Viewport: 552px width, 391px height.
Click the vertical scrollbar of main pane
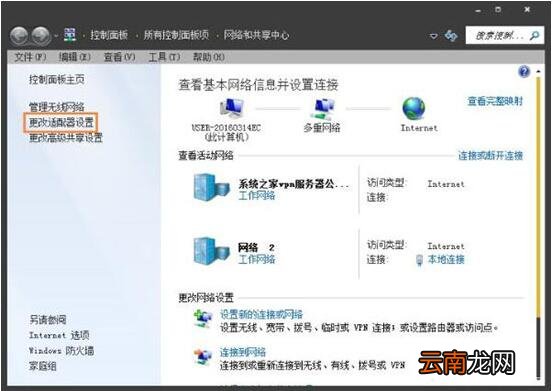click(x=538, y=225)
